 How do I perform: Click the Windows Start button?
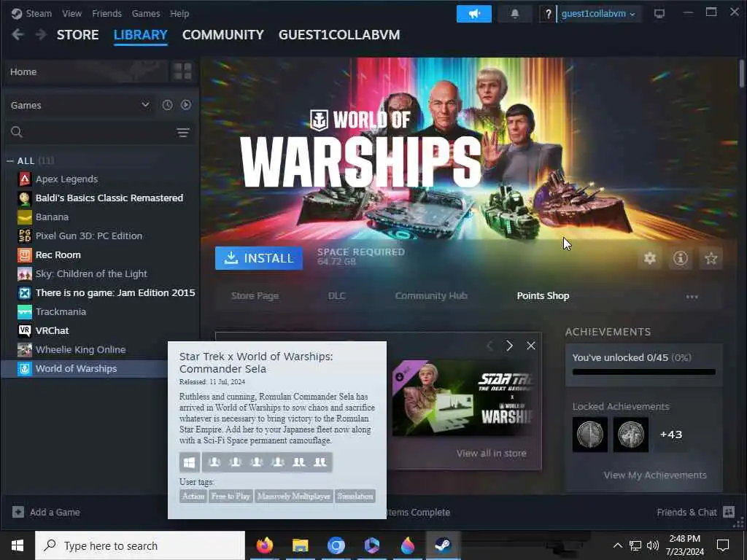(x=18, y=545)
